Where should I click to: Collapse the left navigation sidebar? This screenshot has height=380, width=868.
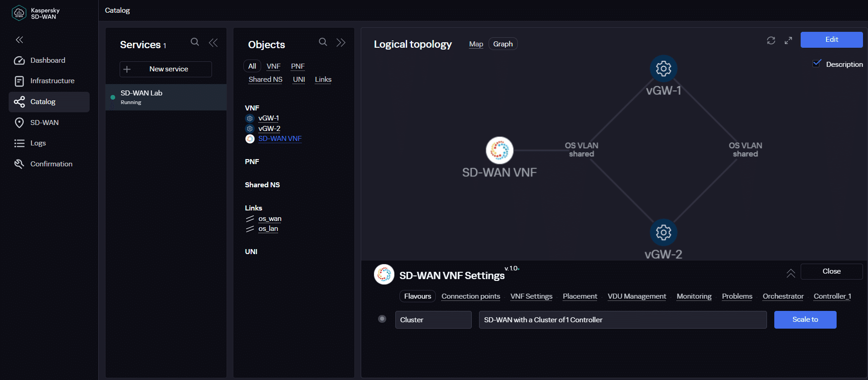tap(20, 40)
